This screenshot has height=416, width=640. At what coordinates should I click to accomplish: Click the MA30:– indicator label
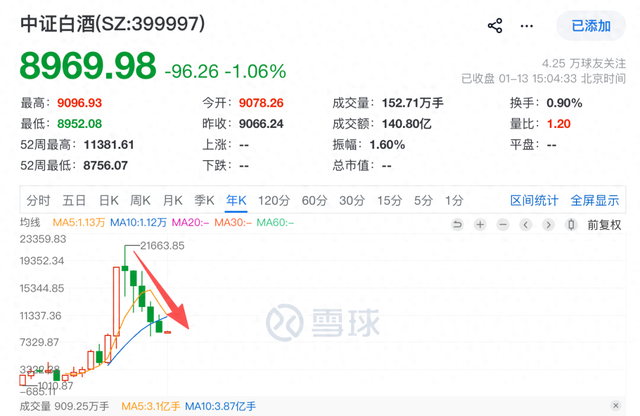pyautogui.click(x=233, y=222)
